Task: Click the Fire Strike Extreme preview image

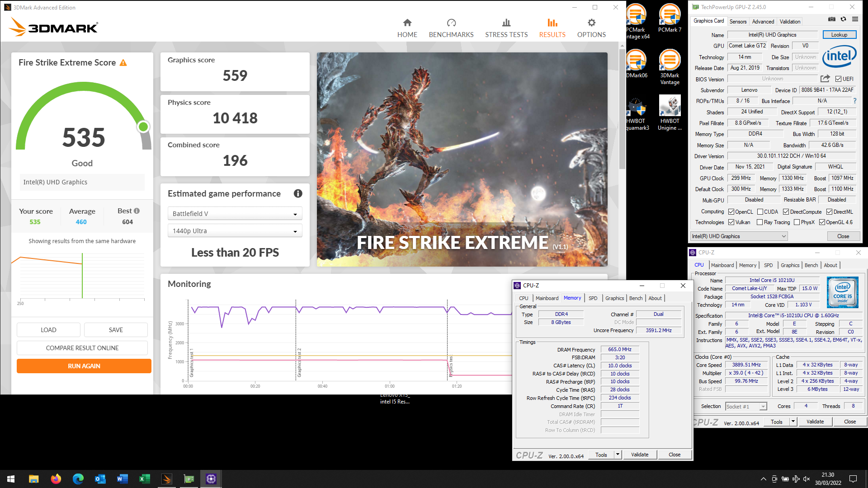Action: [462, 159]
